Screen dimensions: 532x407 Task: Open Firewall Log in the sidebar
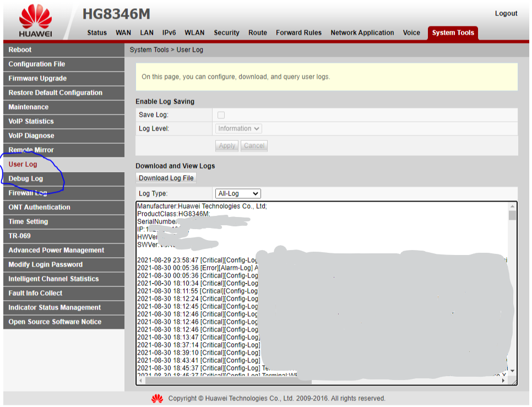64,193
